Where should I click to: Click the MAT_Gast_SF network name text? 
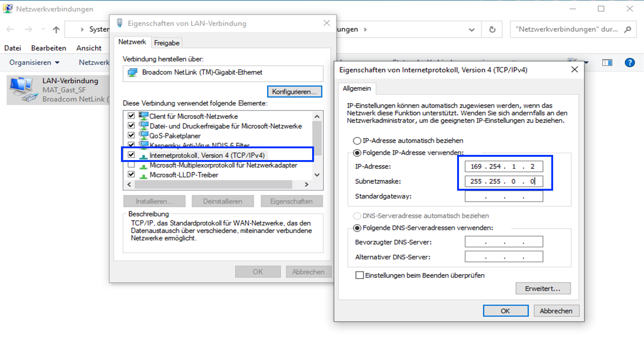click(x=64, y=90)
